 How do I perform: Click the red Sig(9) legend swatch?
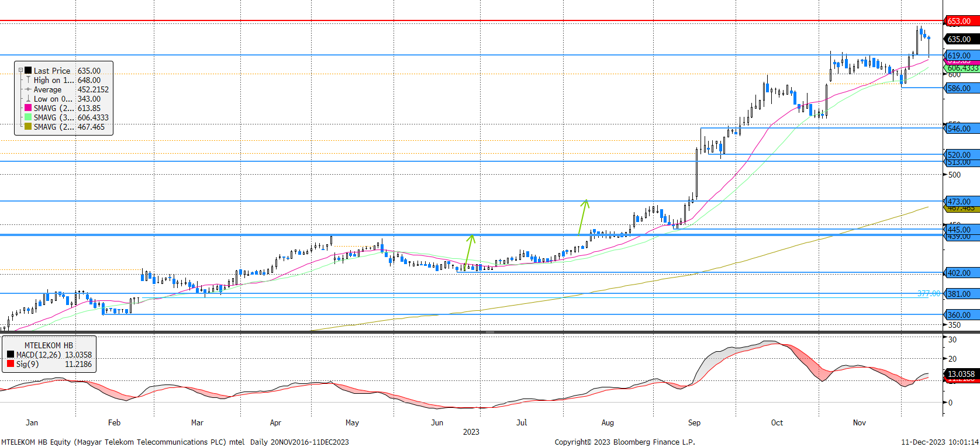[11, 363]
